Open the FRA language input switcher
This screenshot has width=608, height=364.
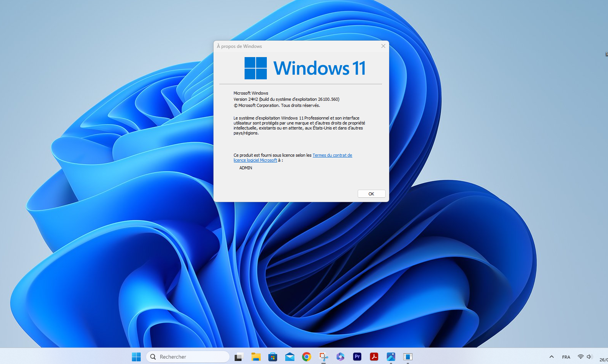tap(566, 357)
